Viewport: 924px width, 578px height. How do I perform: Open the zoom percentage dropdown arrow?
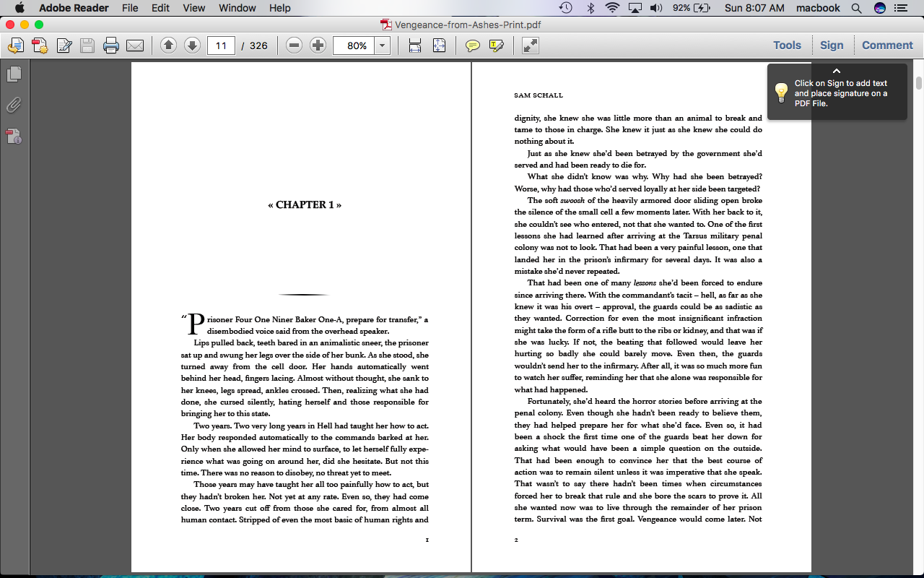point(382,46)
